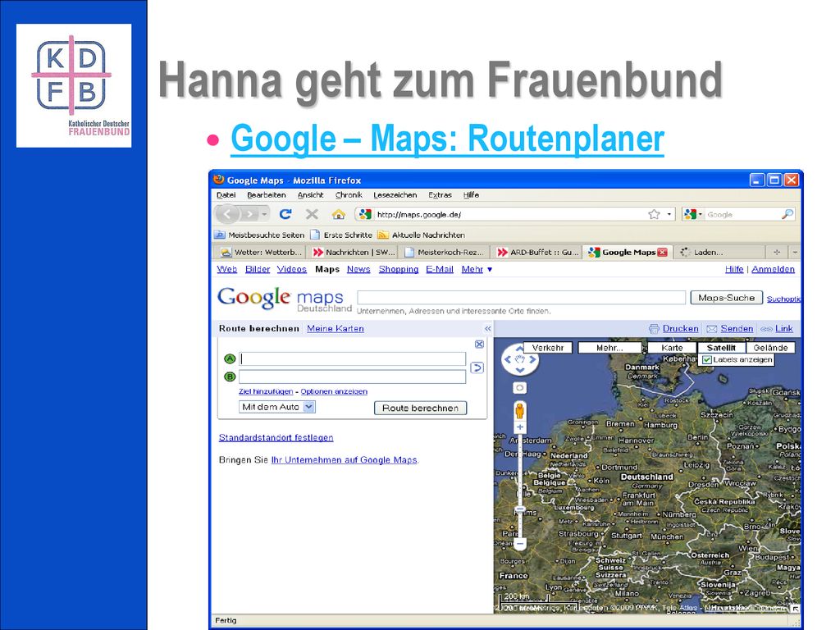Click the Google Maps search input field

pos(521,298)
